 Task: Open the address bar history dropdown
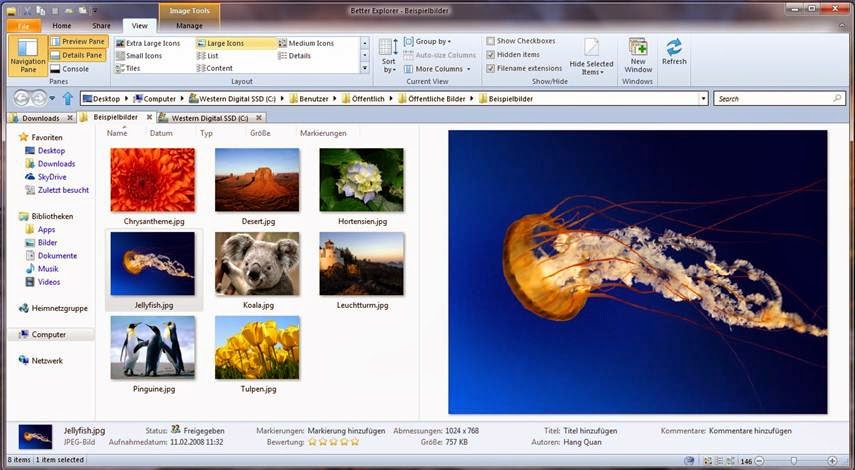[703, 99]
